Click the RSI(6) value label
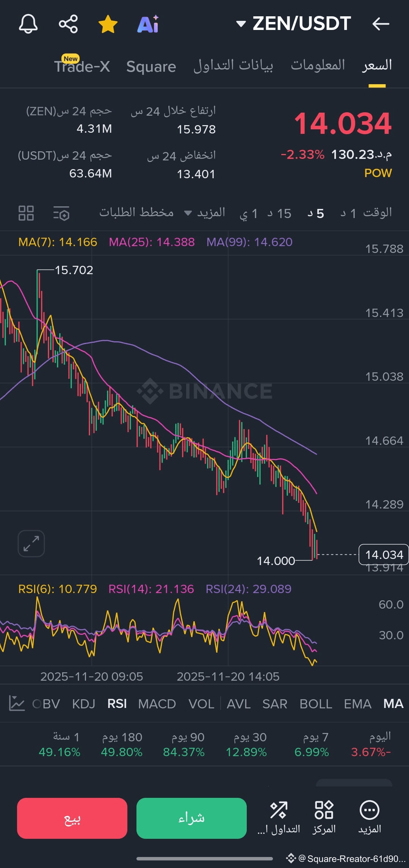Viewport: 409px width, 868px height. tap(58, 589)
